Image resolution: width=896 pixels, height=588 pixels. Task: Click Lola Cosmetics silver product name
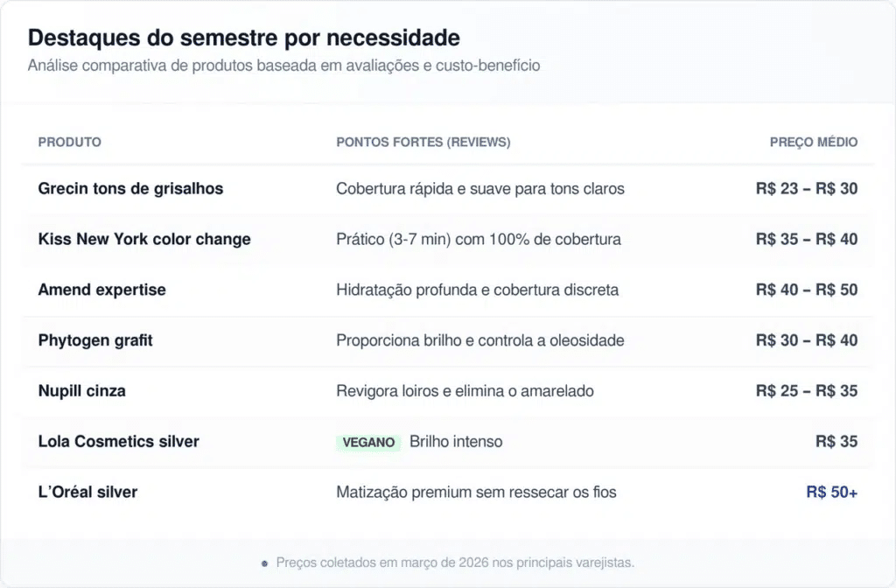pos(118,442)
